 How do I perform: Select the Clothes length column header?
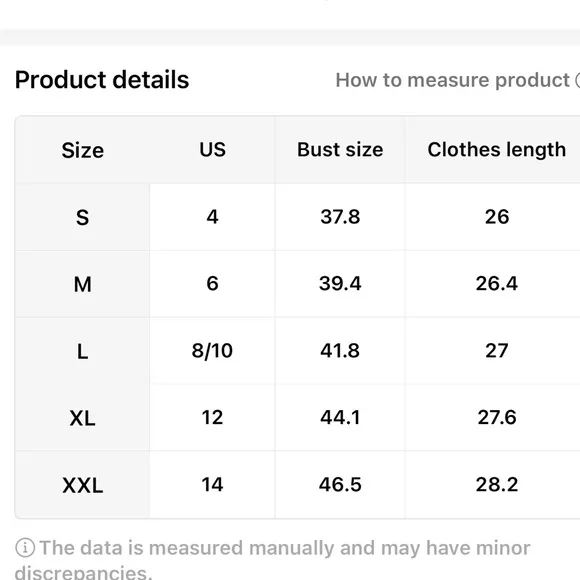click(496, 150)
